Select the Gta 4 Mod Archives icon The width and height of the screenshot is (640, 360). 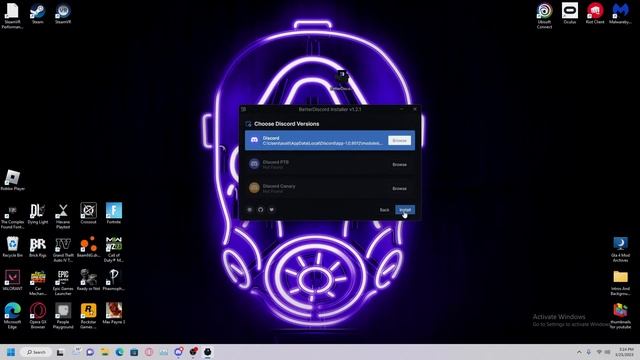pos(620,250)
